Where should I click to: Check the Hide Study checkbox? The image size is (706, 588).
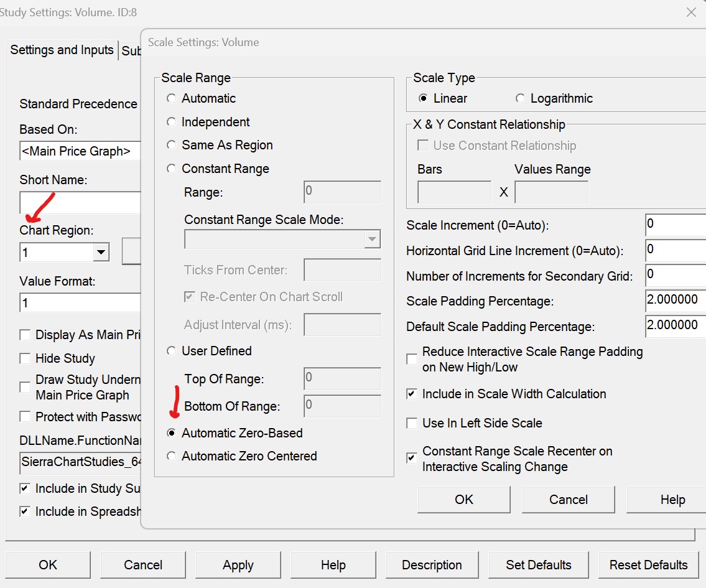coord(26,359)
